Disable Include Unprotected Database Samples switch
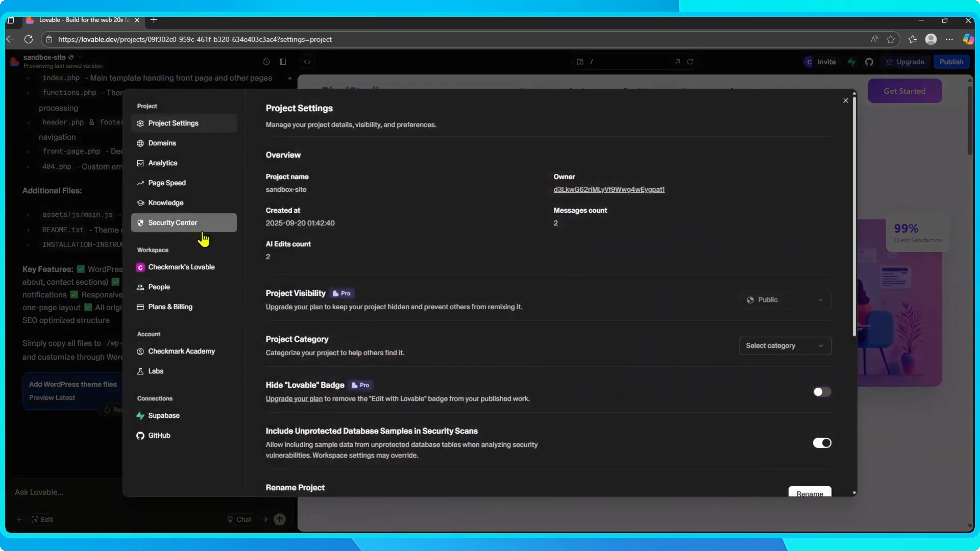The image size is (980, 551). click(822, 443)
